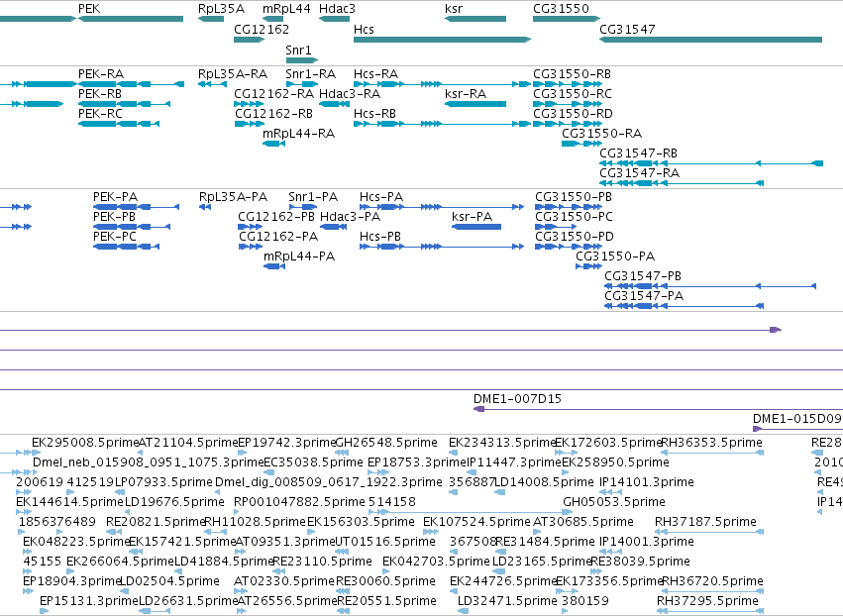843x616 pixels.
Task: Click transcript Hcs-RA label
Action: pos(375,74)
